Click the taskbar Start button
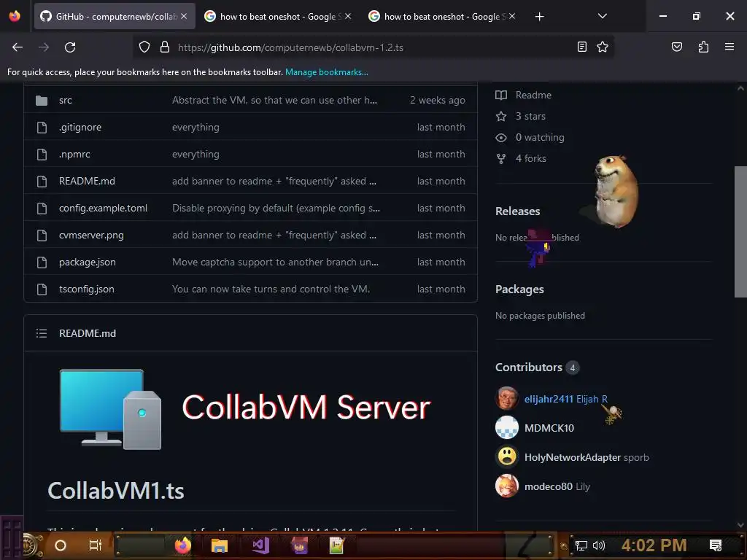Image resolution: width=747 pixels, height=560 pixels. (x=31, y=545)
